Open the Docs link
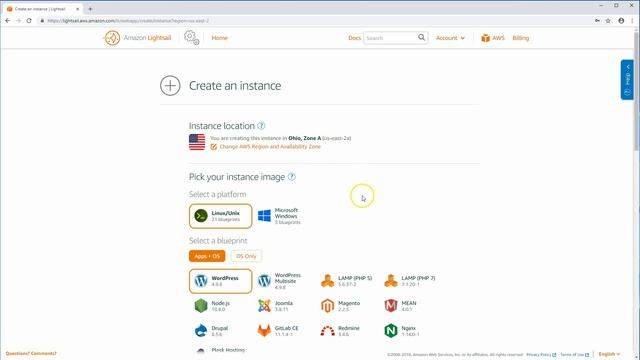 point(354,38)
